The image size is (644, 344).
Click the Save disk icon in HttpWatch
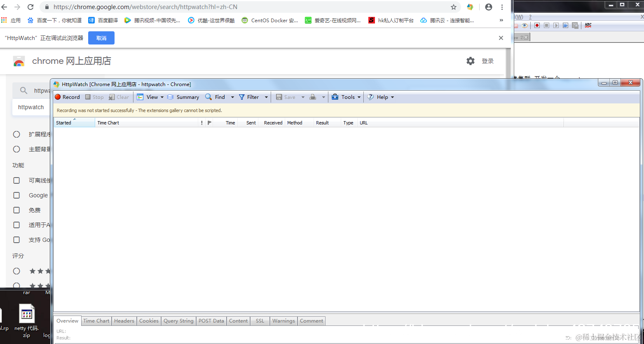279,97
